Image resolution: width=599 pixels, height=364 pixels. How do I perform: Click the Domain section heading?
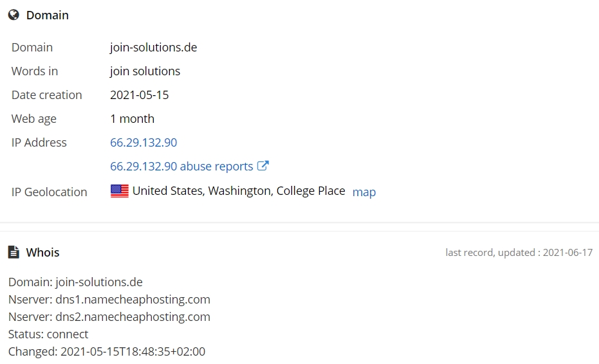[x=48, y=15]
